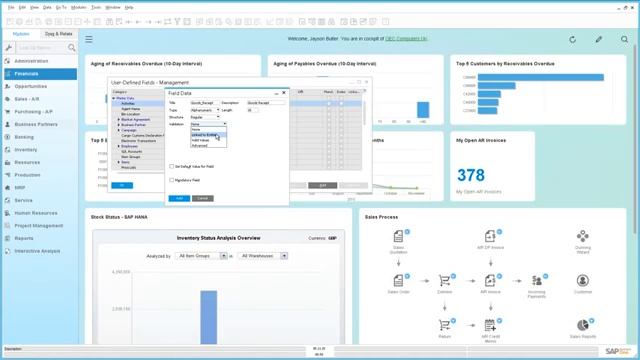The width and height of the screenshot is (640, 360).
Task: Switch to the Modules tab
Action: pyautogui.click(x=21, y=34)
